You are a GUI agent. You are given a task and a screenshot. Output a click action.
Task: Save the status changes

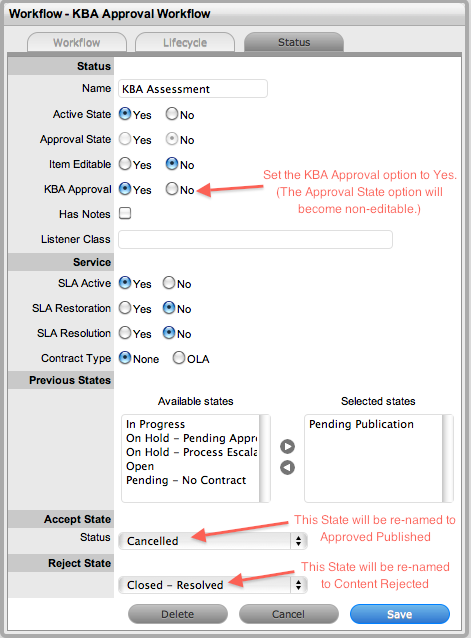coord(400,614)
